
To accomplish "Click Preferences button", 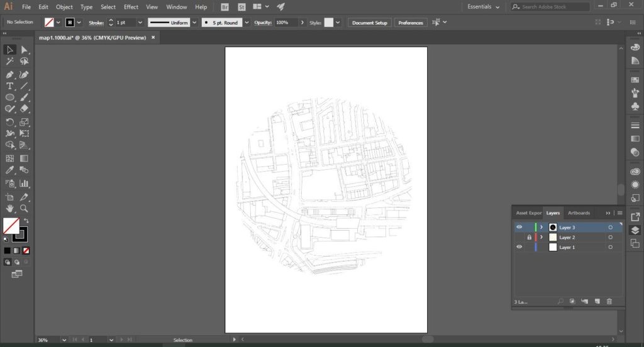I will (x=410, y=23).
